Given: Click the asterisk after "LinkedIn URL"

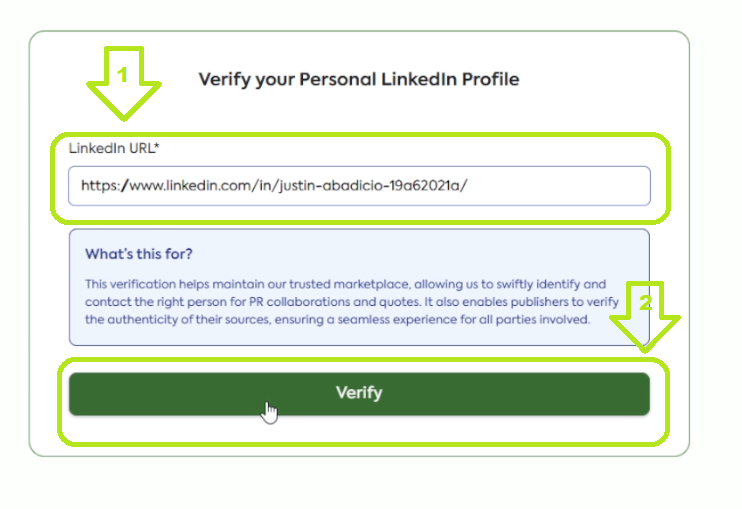Looking at the screenshot, I should tap(157, 147).
